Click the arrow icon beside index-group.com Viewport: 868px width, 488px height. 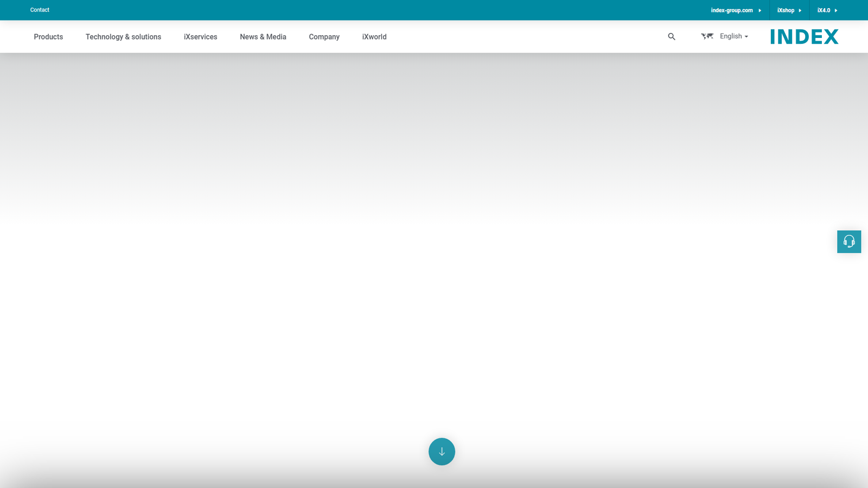coord(760,10)
